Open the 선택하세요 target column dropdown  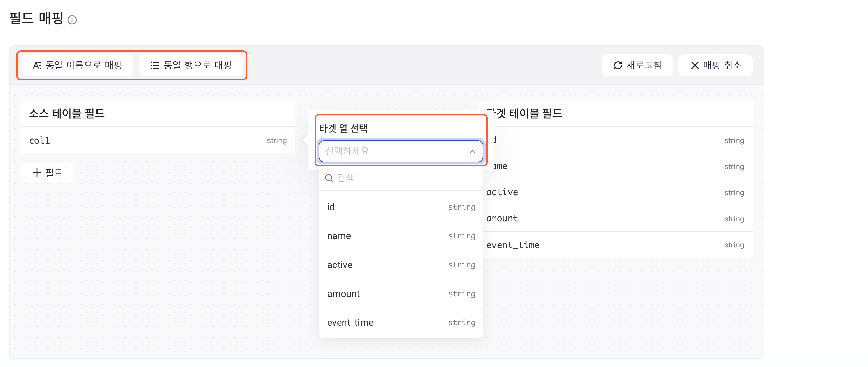coord(401,151)
